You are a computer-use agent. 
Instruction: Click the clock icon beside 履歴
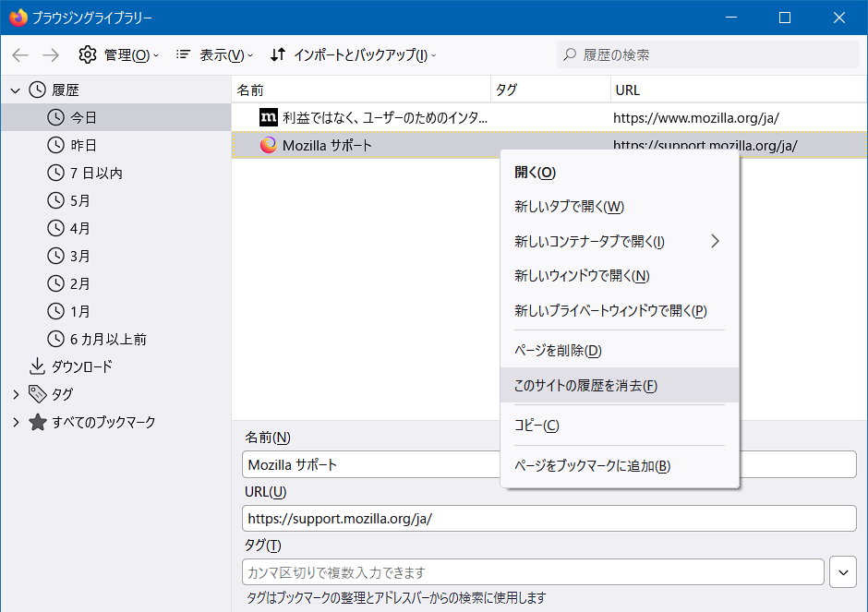[x=37, y=90]
